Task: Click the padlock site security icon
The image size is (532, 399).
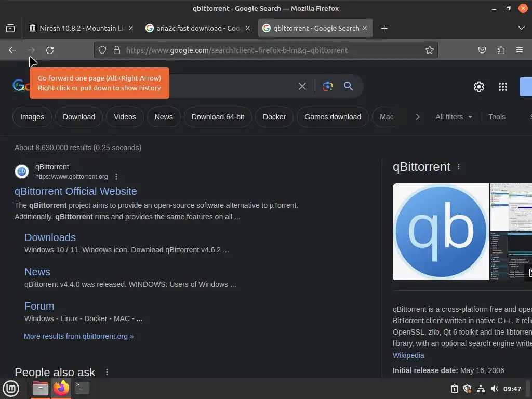Action: point(117,50)
